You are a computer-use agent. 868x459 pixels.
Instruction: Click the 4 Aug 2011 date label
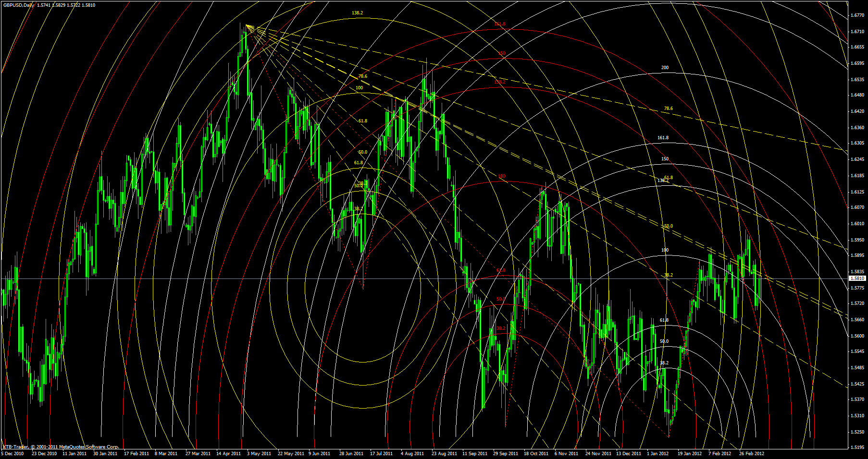tap(412, 453)
